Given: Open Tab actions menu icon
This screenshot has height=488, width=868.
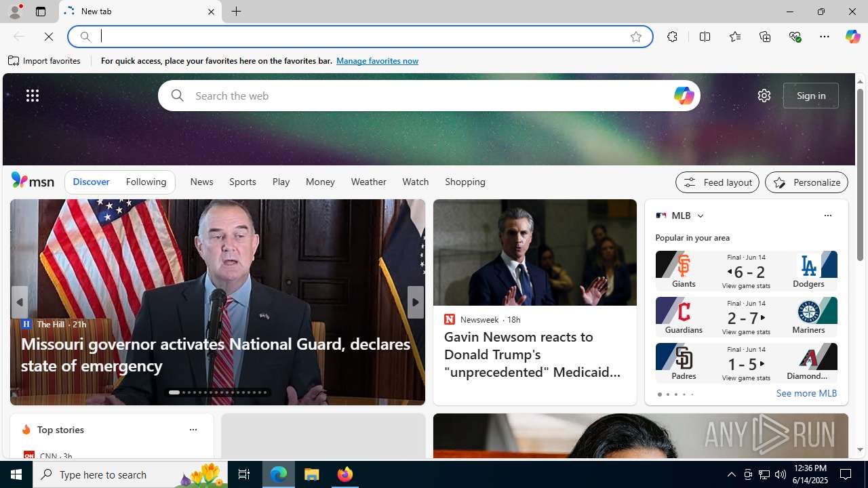Looking at the screenshot, I should 40,12.
